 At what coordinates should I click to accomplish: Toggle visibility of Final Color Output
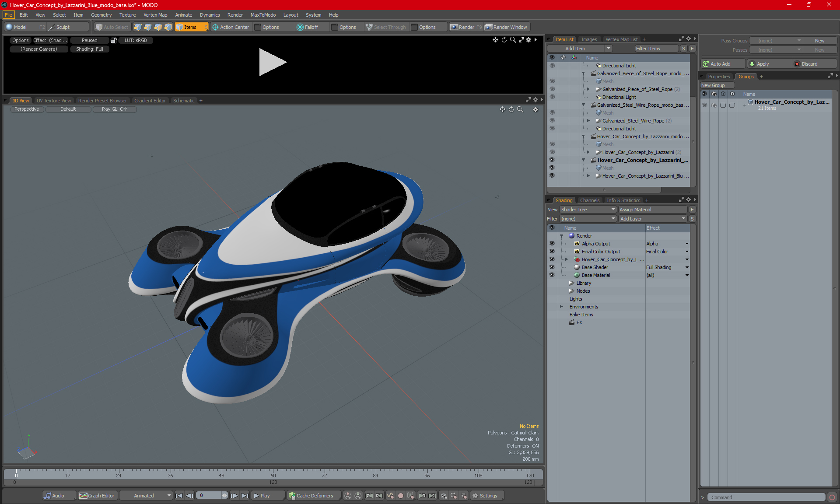coord(552,252)
